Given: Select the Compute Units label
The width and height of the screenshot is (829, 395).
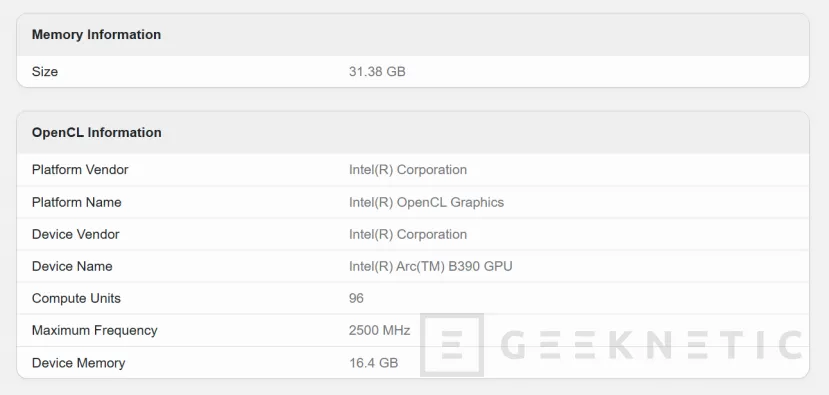Looking at the screenshot, I should (76, 298).
